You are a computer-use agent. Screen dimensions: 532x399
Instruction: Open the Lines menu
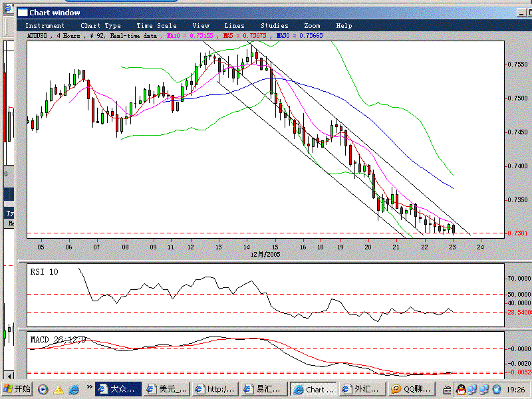[234, 26]
